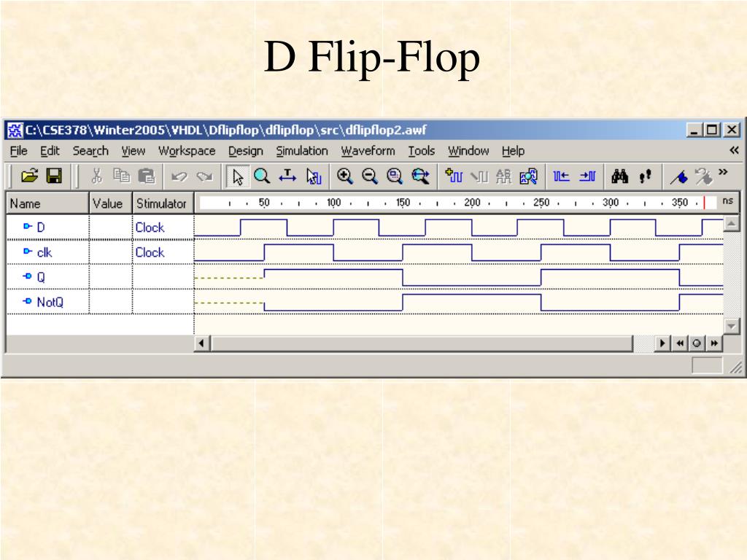Click the Stimulator column header
Screen dimensions: 747x560
(163, 203)
